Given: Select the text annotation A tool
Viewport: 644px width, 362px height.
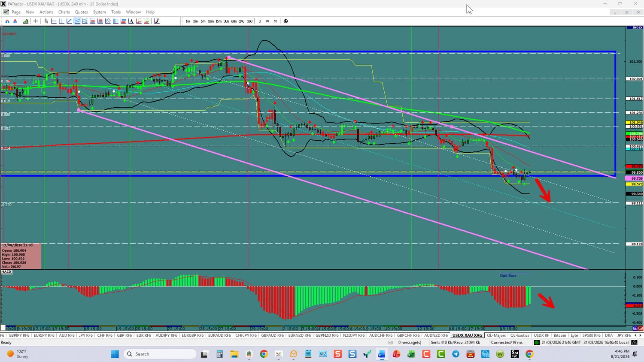Looking at the screenshot, I should tap(131, 21).
